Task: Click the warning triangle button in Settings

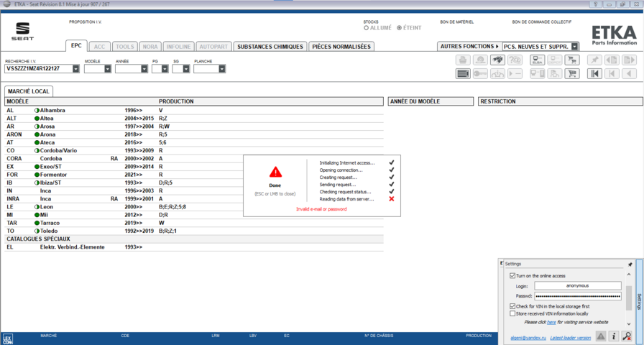Action: click(601, 336)
